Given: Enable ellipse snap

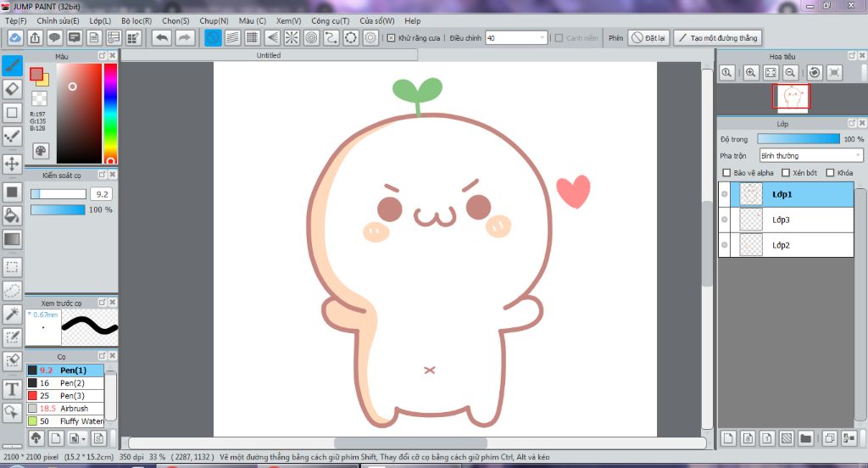Looking at the screenshot, I should pos(351,37).
